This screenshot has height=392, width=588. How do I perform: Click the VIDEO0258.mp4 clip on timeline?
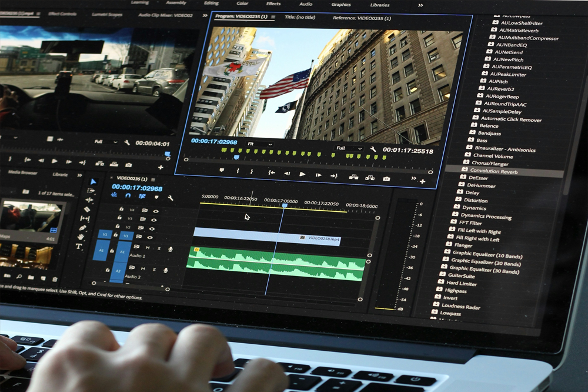(266, 235)
